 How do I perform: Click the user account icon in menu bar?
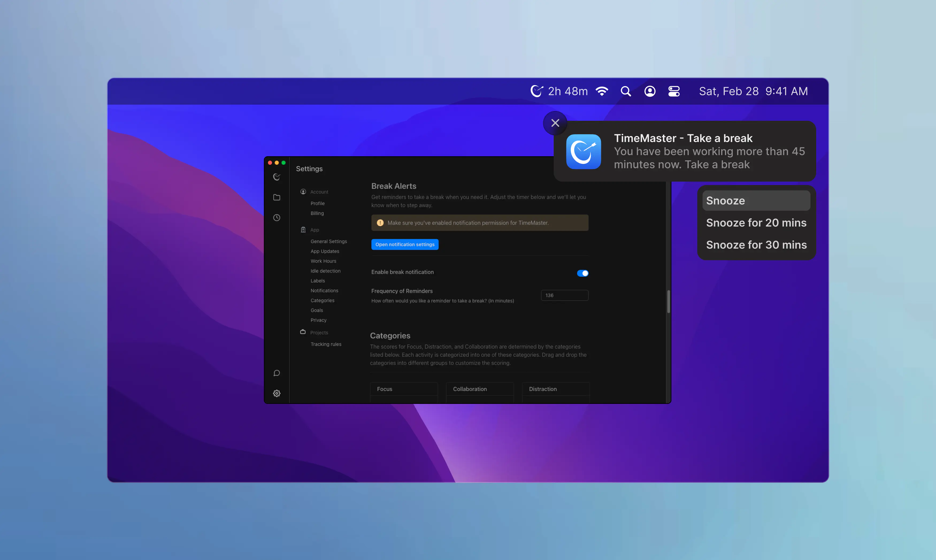[650, 91]
